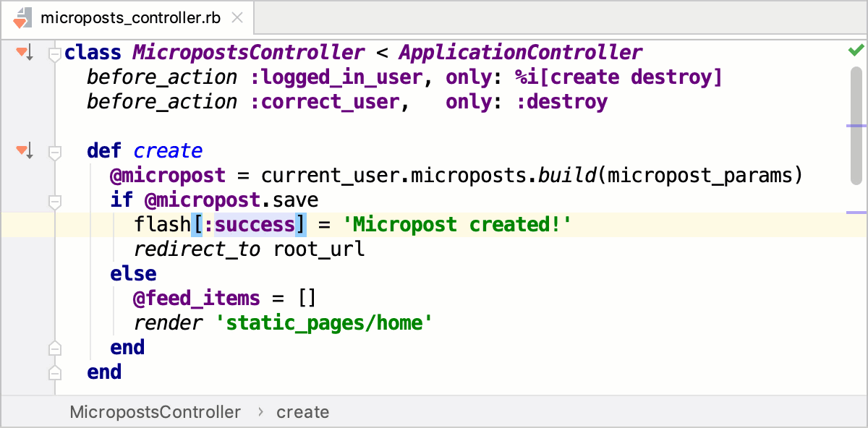Click the Ruby file icon in the editor tab
The image size is (868, 428).
[x=23, y=17]
